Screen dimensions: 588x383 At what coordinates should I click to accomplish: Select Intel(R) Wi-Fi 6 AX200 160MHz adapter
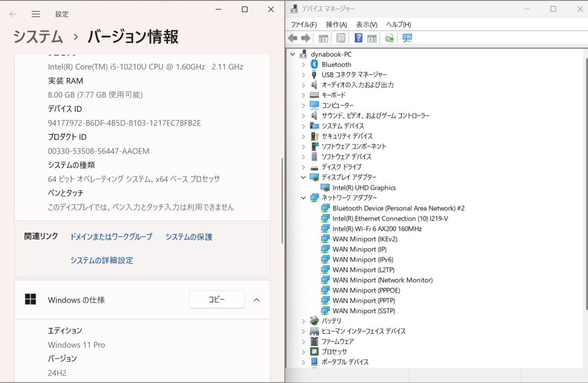(x=377, y=229)
